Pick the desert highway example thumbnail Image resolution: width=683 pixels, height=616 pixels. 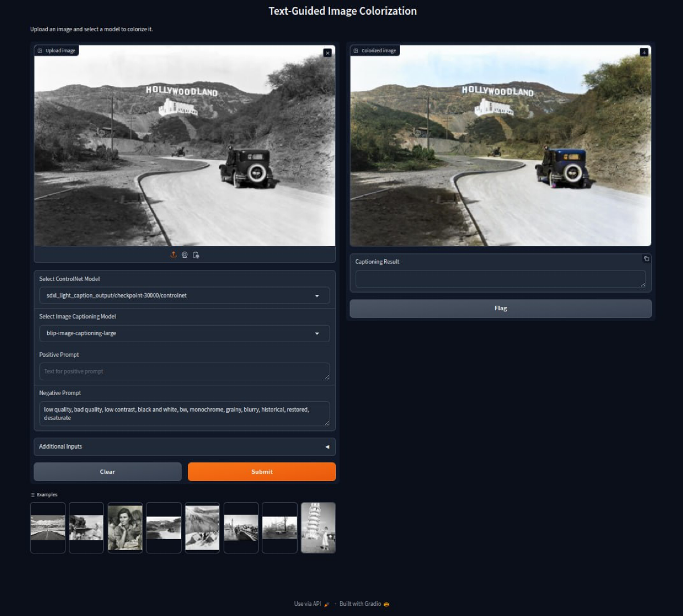pyautogui.click(x=48, y=528)
